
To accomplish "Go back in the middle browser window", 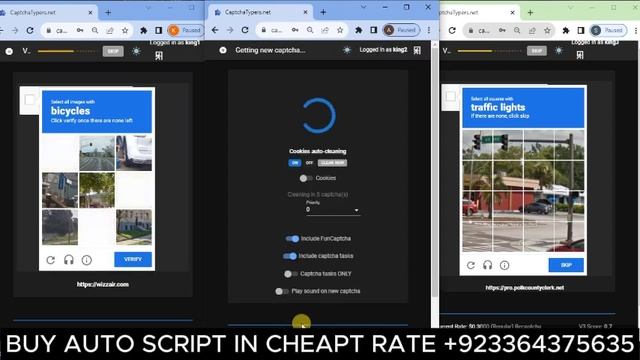I will click(215, 30).
